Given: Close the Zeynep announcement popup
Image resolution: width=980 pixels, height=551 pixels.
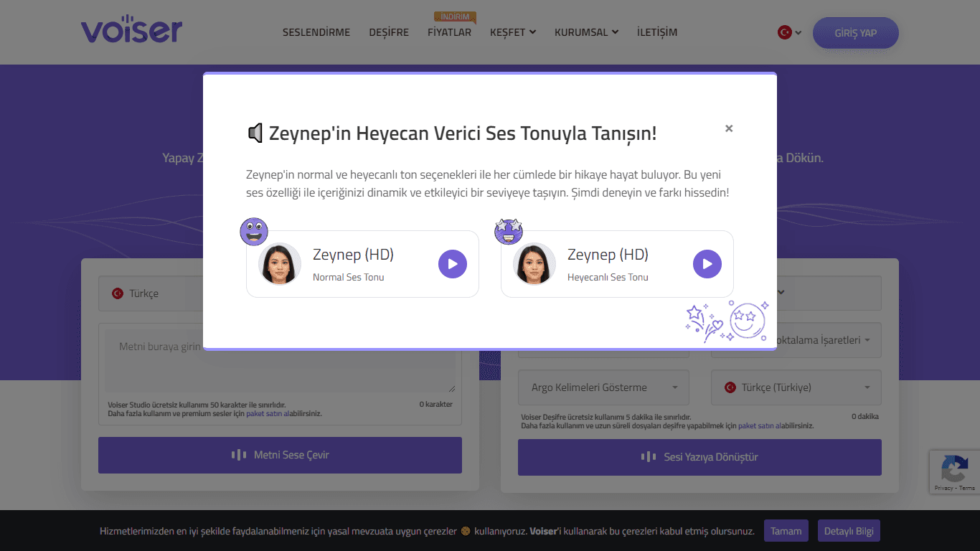Looking at the screenshot, I should pyautogui.click(x=729, y=128).
